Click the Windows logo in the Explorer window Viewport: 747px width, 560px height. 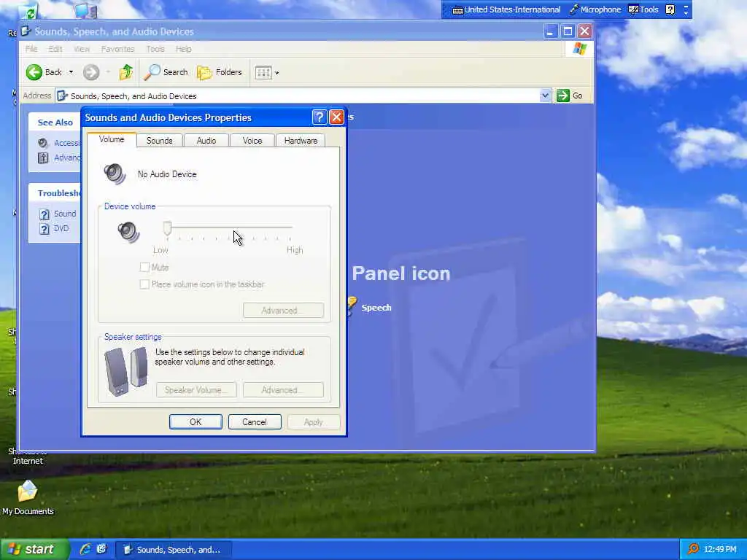point(579,49)
